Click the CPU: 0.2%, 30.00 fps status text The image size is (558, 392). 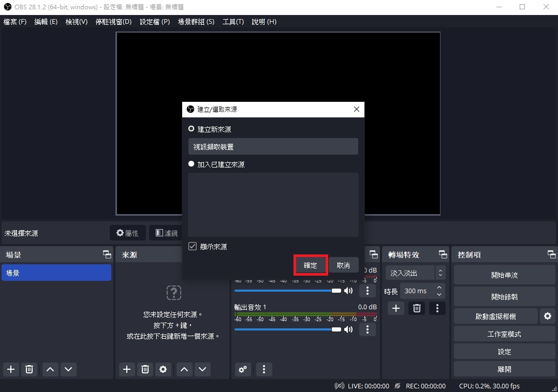click(x=489, y=386)
